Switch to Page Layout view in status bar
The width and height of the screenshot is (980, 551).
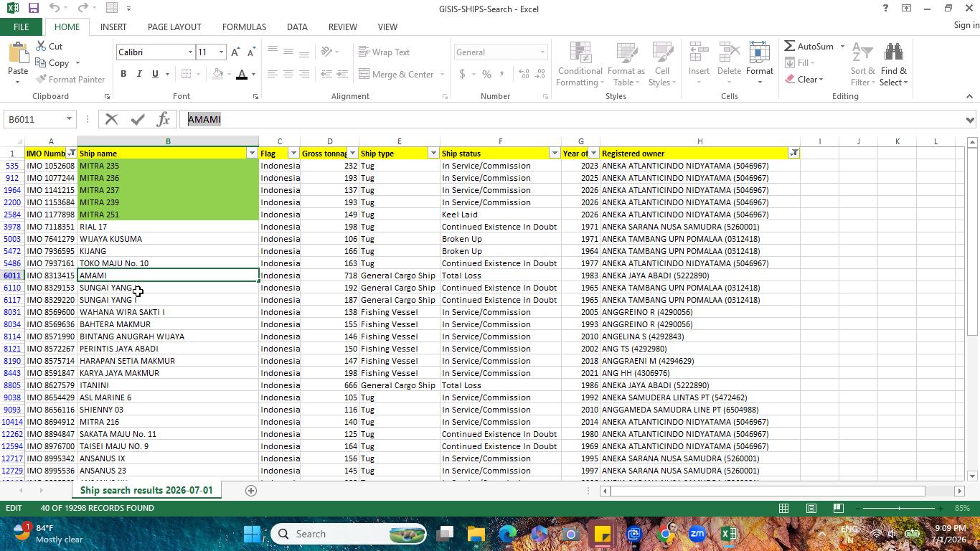[811, 508]
